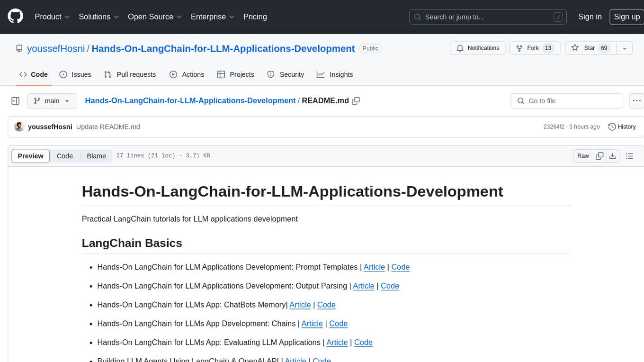Open the Update README.md commit message
The height and width of the screenshot is (362, 644).
[x=108, y=127]
